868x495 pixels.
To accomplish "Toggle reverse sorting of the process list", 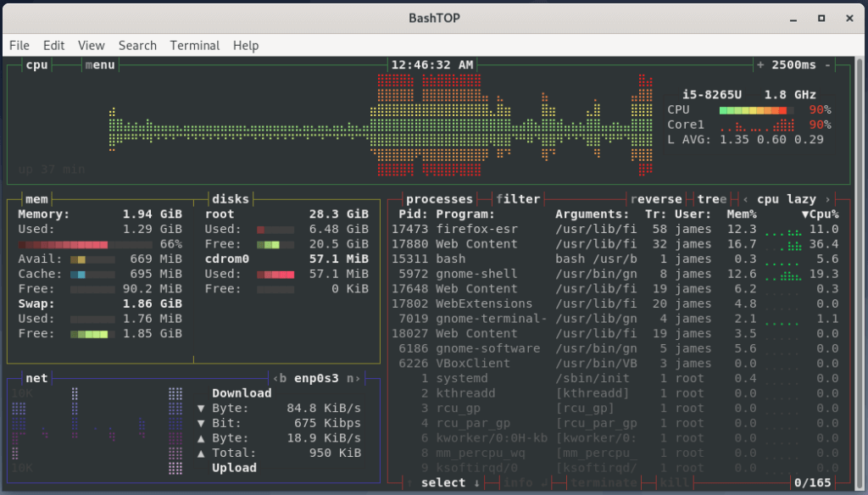I will pyautogui.click(x=658, y=198).
